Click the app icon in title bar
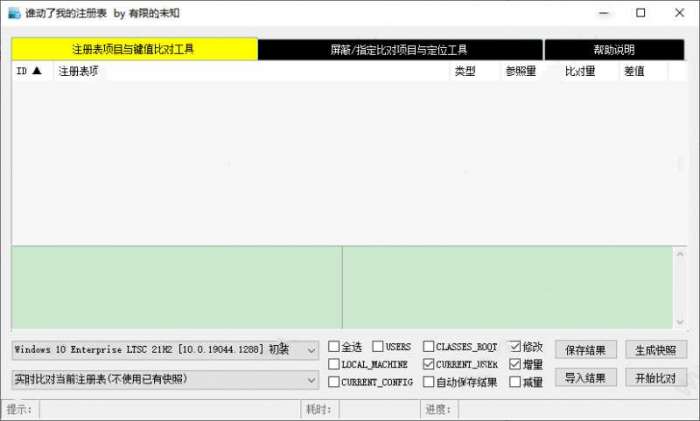The width and height of the screenshot is (700, 421). (14, 13)
